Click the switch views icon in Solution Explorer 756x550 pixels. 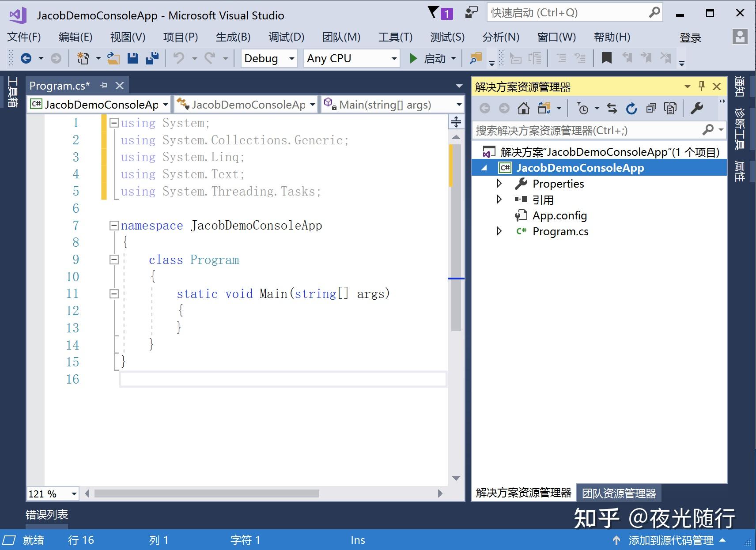(544, 108)
